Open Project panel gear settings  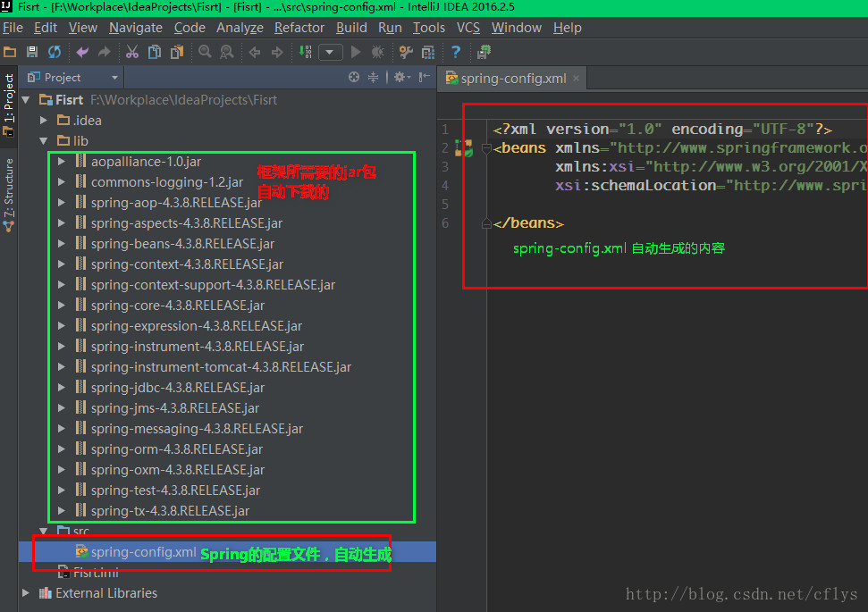pyautogui.click(x=402, y=78)
